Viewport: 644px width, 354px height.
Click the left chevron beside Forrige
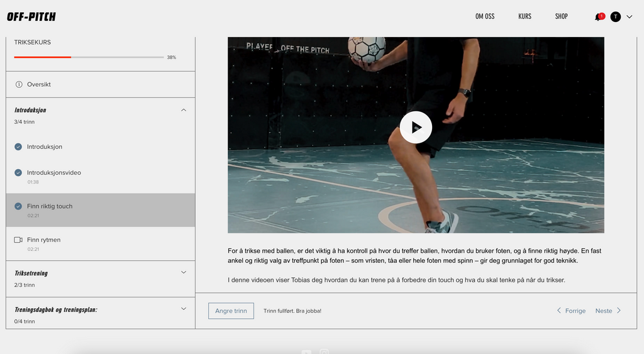[558, 311]
